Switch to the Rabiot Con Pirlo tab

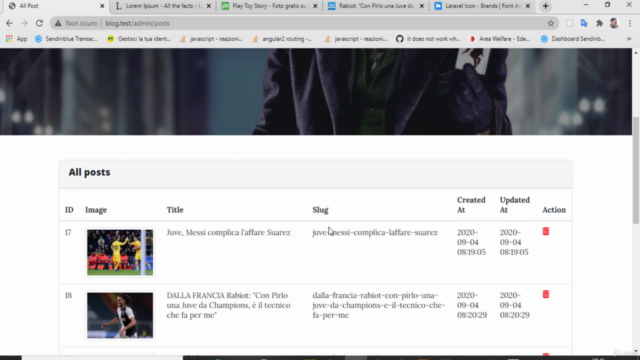point(376,6)
